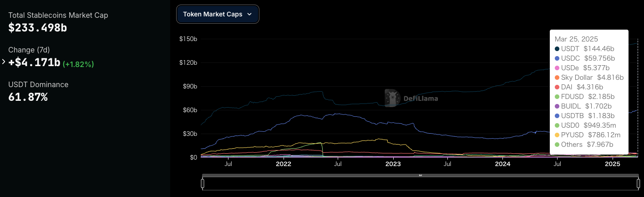Click the Others green legend dot
The height and width of the screenshot is (197, 644).
(x=557, y=145)
